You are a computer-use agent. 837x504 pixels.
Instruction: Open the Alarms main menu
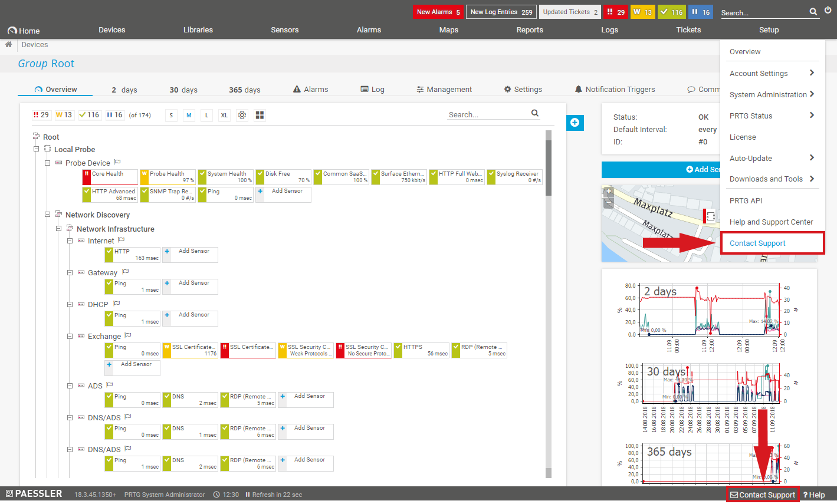(369, 30)
